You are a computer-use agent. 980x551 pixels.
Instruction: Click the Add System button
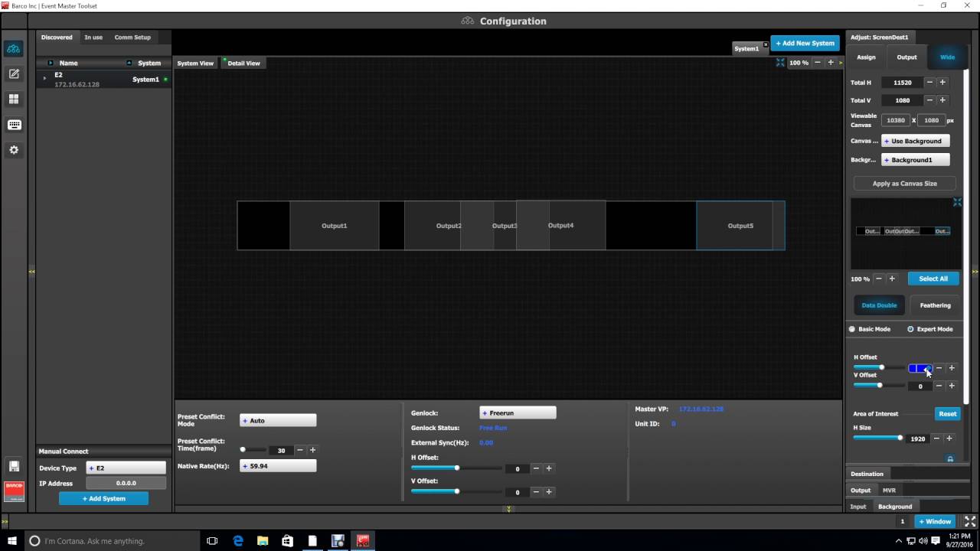coord(104,498)
